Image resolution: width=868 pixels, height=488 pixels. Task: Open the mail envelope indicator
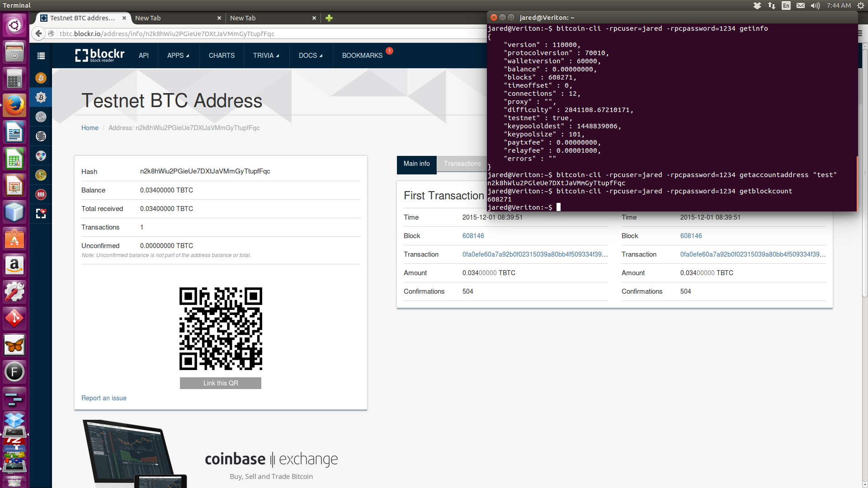(801, 5)
